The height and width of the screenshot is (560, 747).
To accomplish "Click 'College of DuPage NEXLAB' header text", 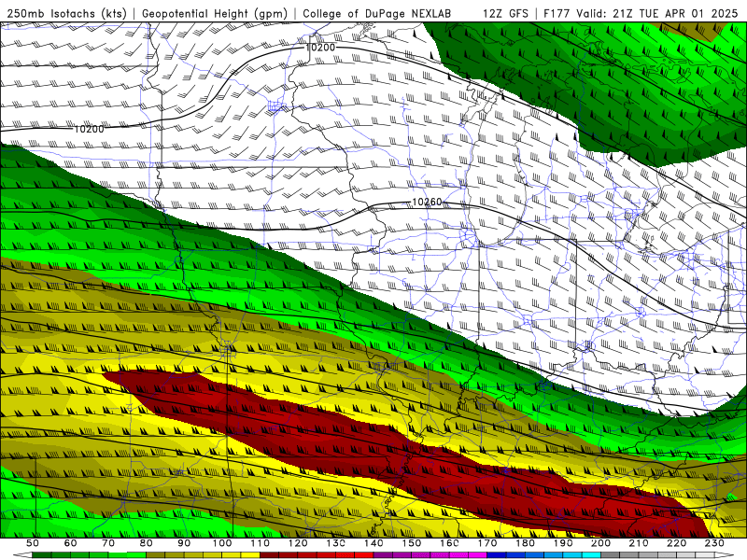I will point(377,13).
